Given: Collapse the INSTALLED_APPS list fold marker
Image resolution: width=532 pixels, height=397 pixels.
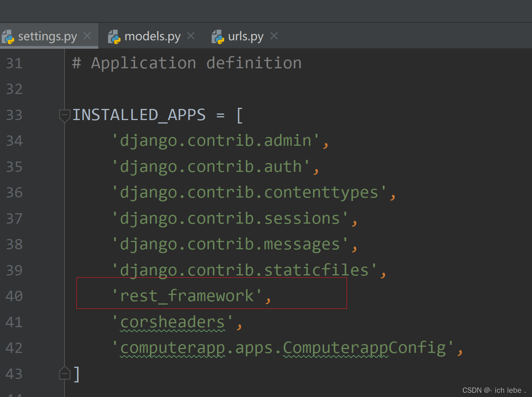Looking at the screenshot, I should 64,115.
